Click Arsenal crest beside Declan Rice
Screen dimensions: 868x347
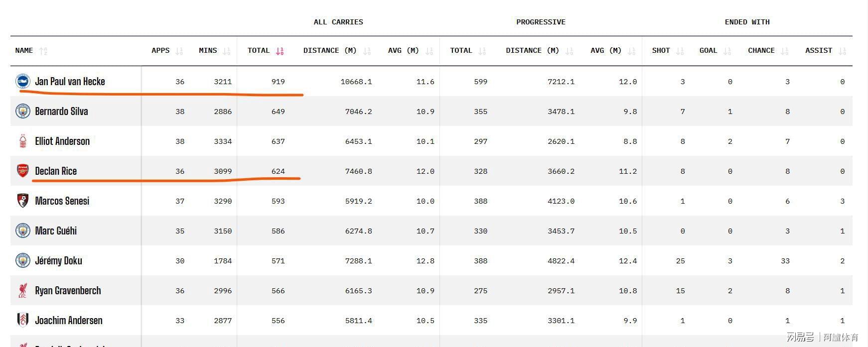point(22,171)
